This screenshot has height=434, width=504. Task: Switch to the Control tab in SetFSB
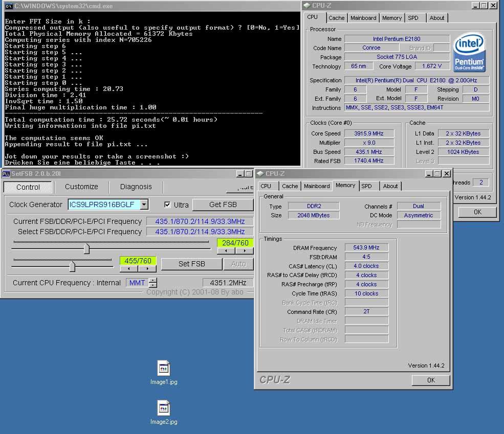pyautogui.click(x=28, y=187)
